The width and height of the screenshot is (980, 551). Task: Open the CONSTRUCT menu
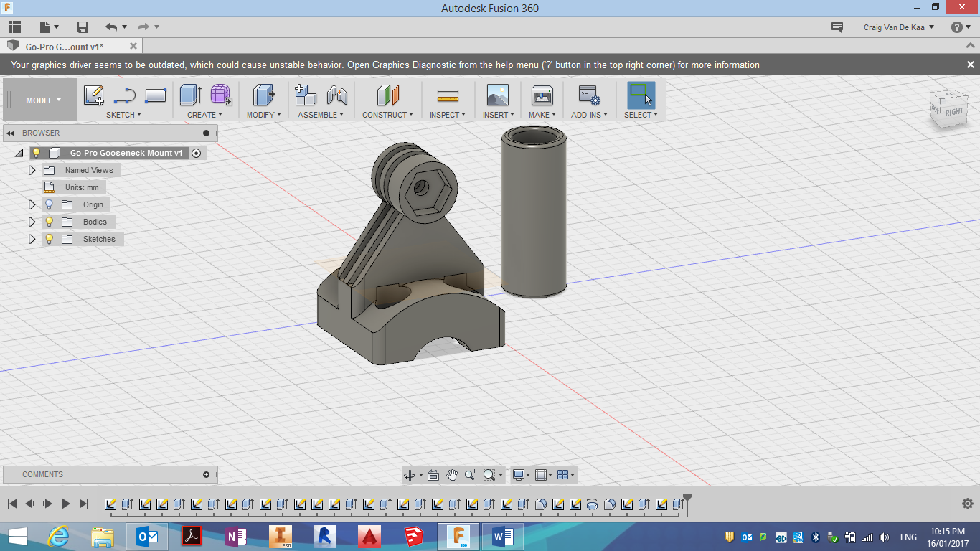(387, 115)
